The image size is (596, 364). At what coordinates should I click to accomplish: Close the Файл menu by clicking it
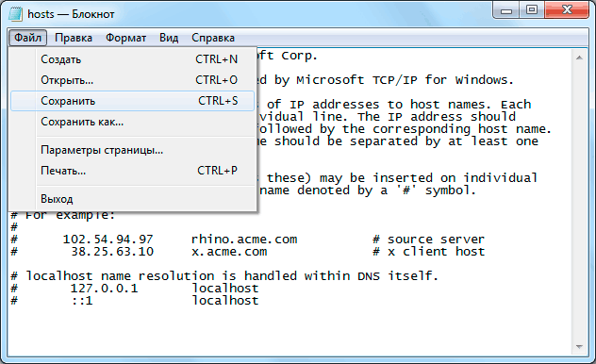click(x=27, y=38)
